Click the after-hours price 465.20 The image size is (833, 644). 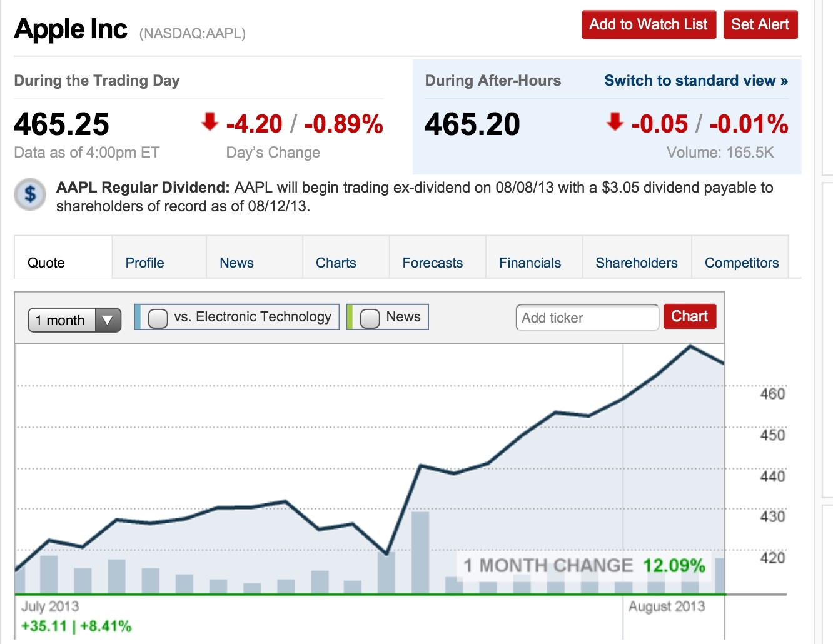point(472,124)
